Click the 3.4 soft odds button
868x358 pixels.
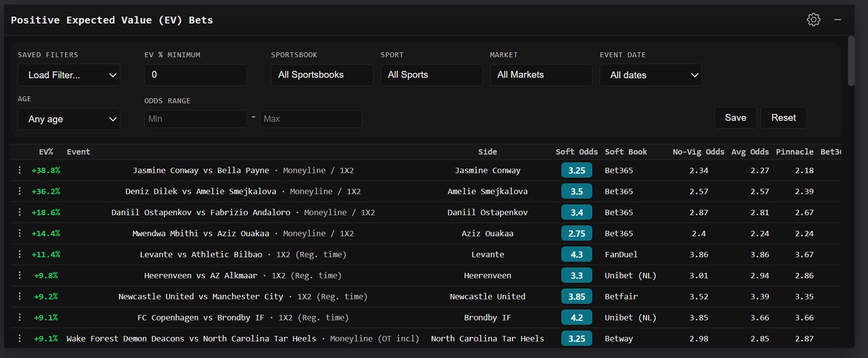[x=577, y=212]
